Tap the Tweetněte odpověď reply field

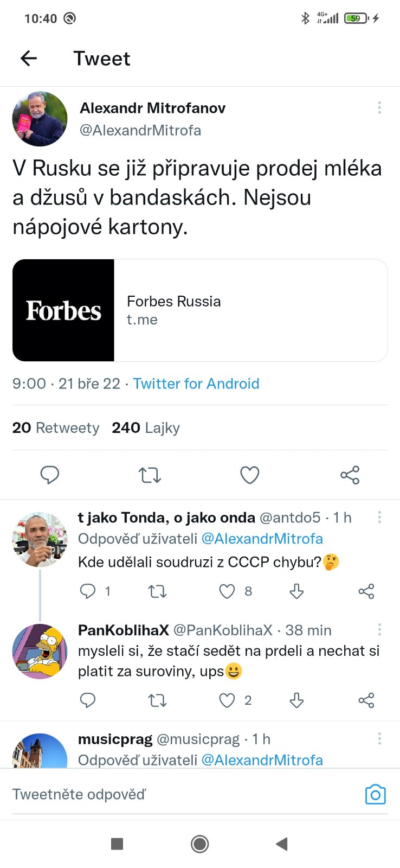163,795
